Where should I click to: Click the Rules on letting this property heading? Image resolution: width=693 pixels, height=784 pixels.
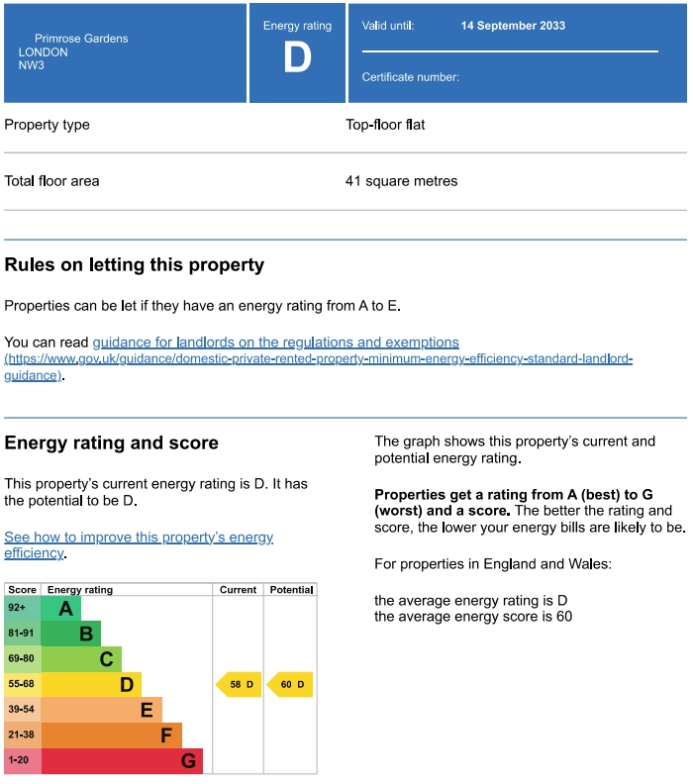pyautogui.click(x=135, y=265)
